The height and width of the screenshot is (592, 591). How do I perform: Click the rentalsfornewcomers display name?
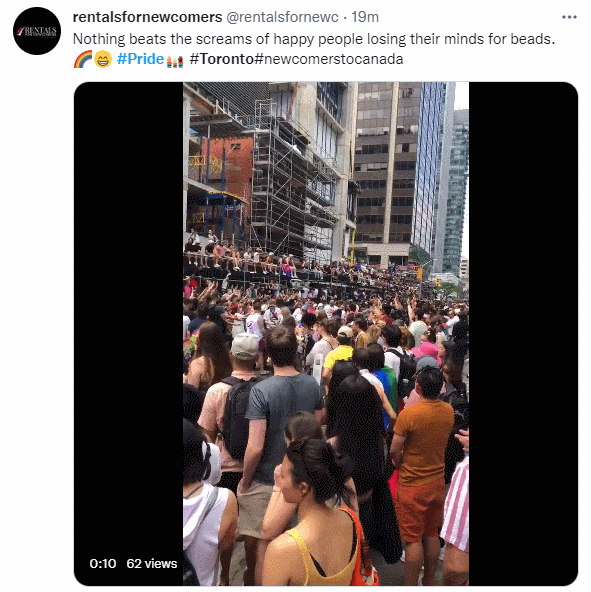147,17
